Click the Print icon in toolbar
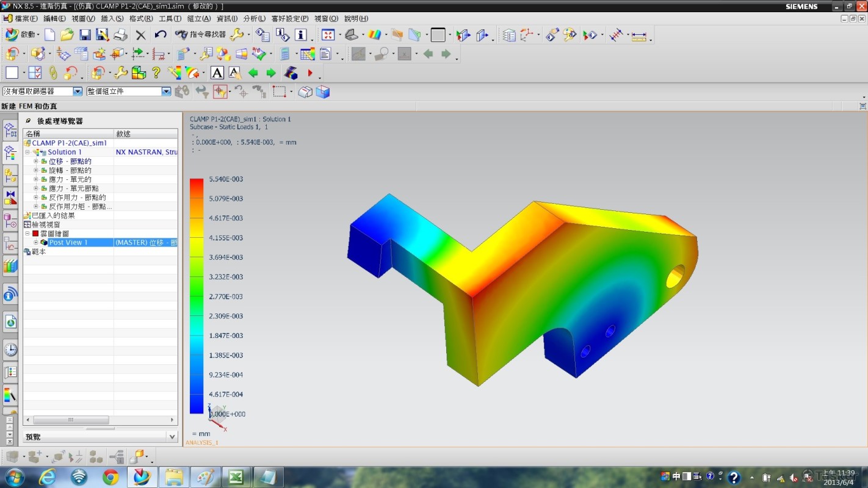Viewport: 868px width, 488px height. pos(120,35)
